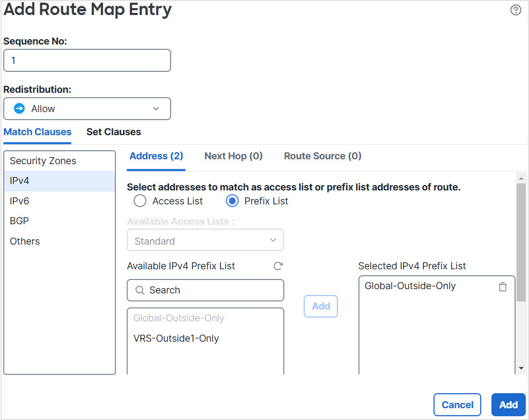This screenshot has width=529, height=420.
Task: Select BGP in the clause list
Action: click(19, 221)
